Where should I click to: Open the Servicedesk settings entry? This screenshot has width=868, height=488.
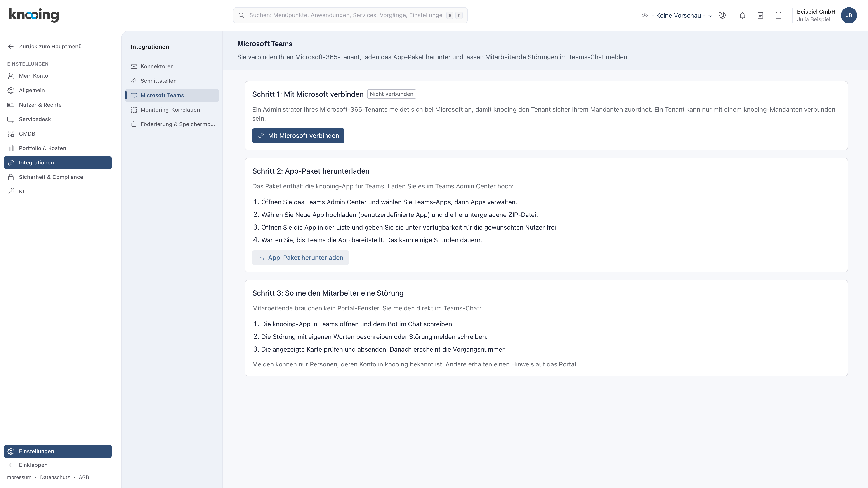pyautogui.click(x=58, y=119)
